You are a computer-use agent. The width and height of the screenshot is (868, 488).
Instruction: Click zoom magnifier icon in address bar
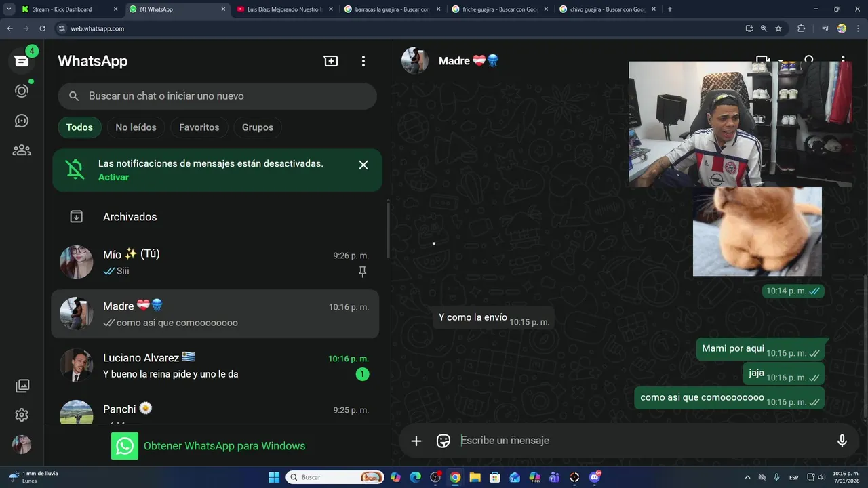tap(764, 28)
